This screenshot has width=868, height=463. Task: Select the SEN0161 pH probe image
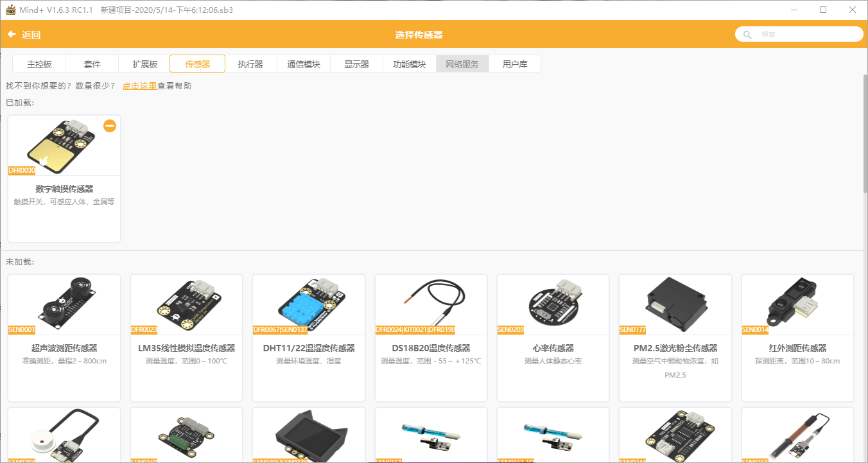coord(431,435)
